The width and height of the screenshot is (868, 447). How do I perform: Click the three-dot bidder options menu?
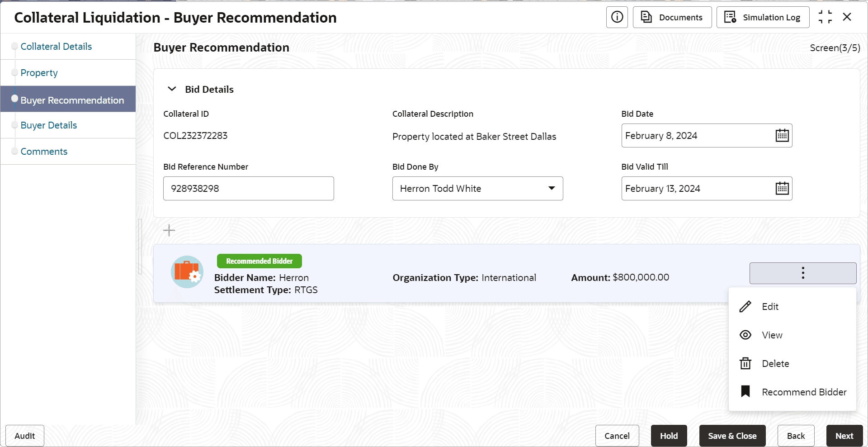tap(802, 273)
